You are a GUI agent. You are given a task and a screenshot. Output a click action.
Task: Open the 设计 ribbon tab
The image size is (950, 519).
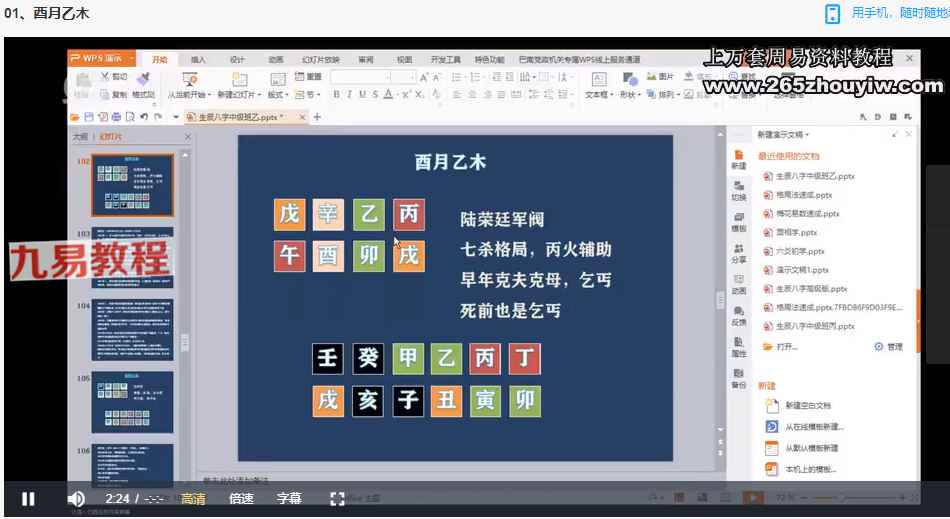(237, 60)
